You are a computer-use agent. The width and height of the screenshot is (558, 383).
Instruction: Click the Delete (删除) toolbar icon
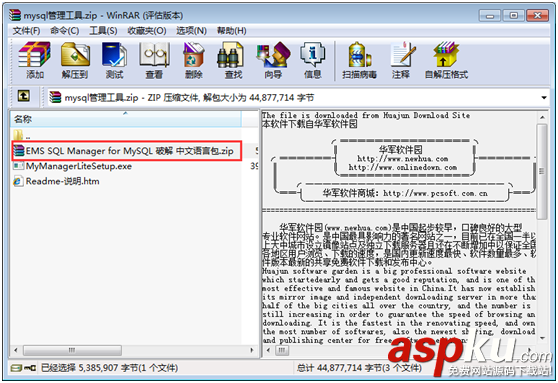[x=194, y=59]
